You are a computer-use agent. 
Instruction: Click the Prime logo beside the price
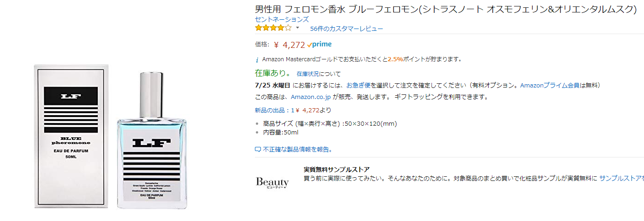(x=319, y=44)
